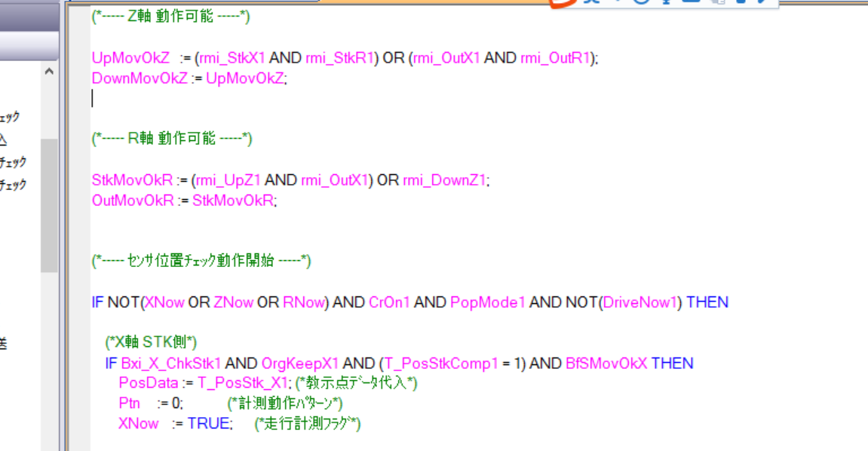868x451 pixels.
Task: Click the emoji face icon in IME toolbar
Action: pyautogui.click(x=641, y=2)
